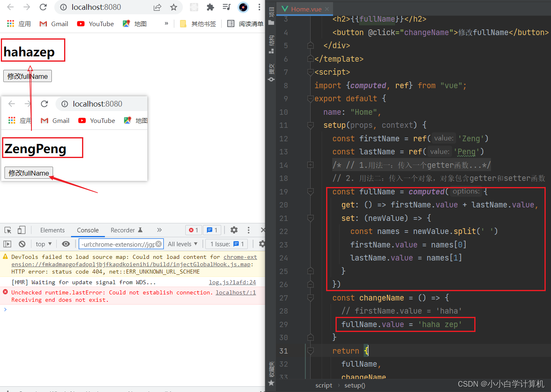Image resolution: width=551 pixels, height=392 pixels.
Task: Open the All levels log level dropdown
Action: (x=182, y=244)
